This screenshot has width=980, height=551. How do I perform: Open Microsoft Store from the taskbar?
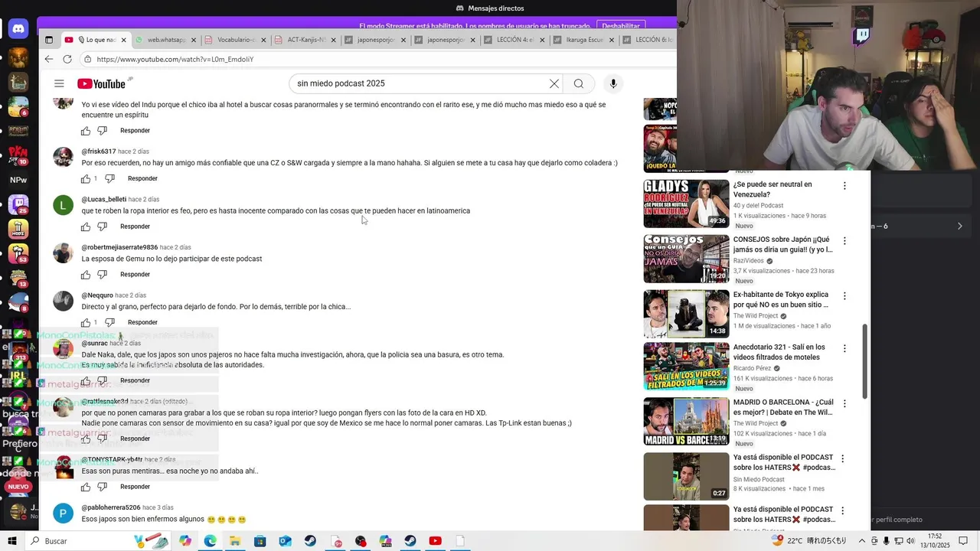[x=260, y=541]
